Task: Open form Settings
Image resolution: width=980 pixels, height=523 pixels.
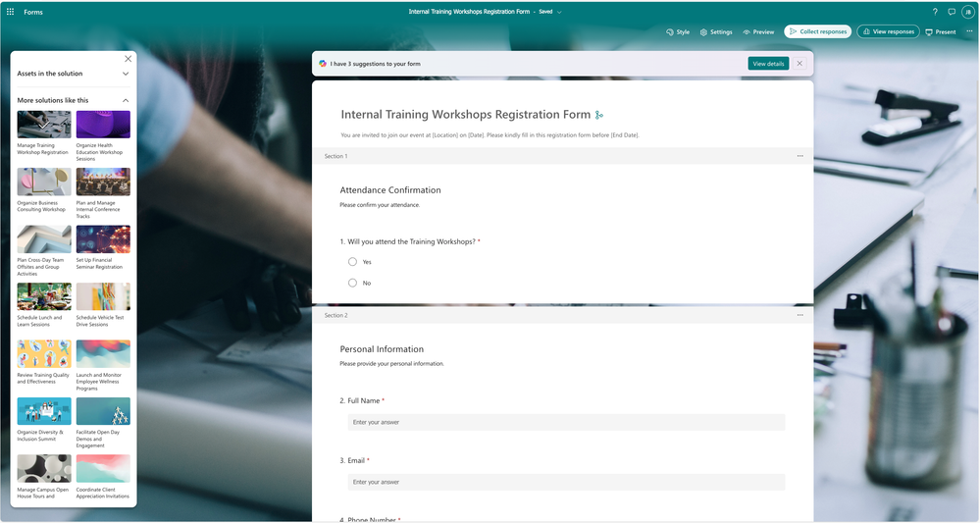Action: [x=716, y=31]
